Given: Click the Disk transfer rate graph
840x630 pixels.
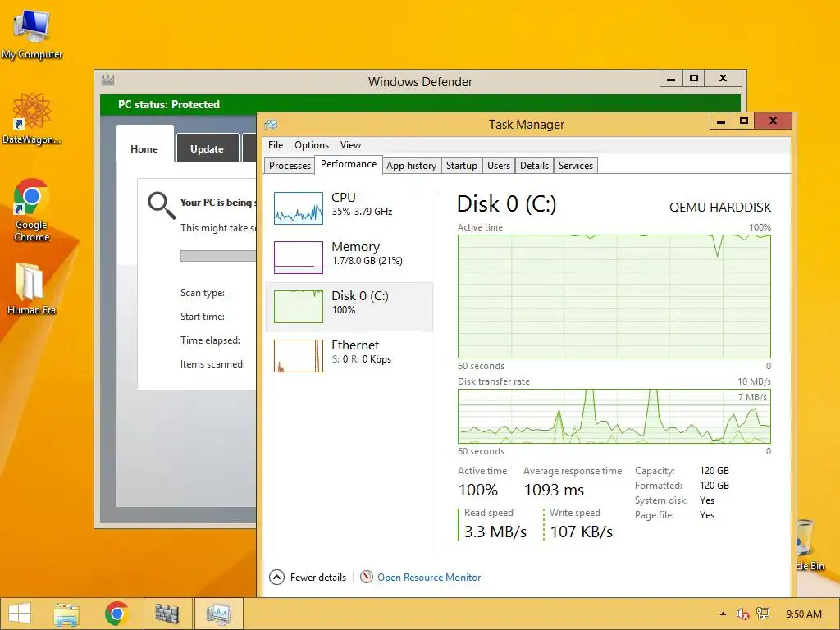Looking at the screenshot, I should coord(614,416).
